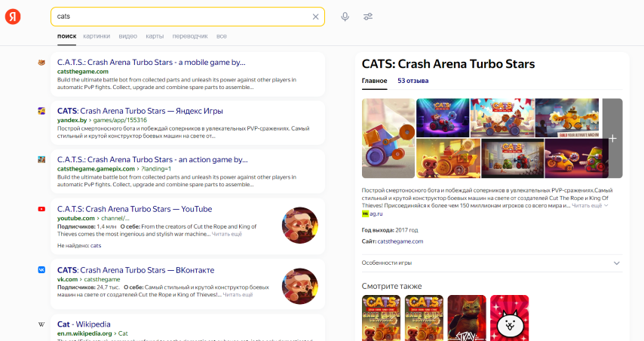
Task: Click vk.com green URL
Action: click(67, 279)
